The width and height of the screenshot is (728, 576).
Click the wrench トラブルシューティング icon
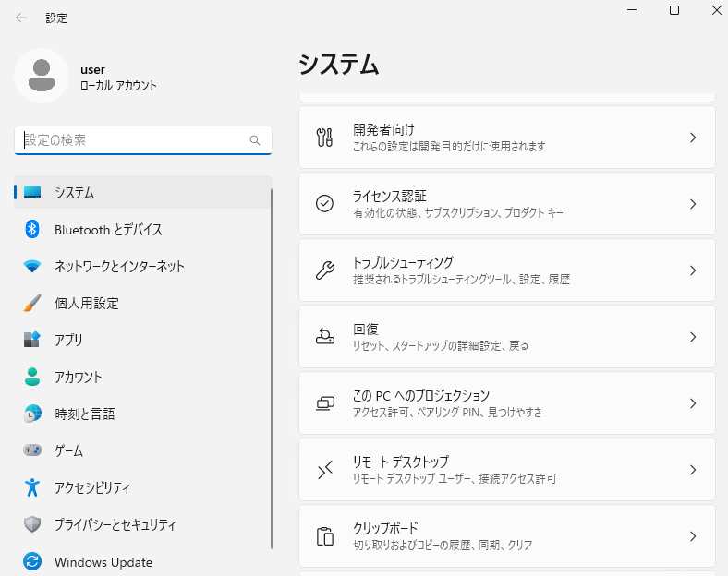pos(325,270)
